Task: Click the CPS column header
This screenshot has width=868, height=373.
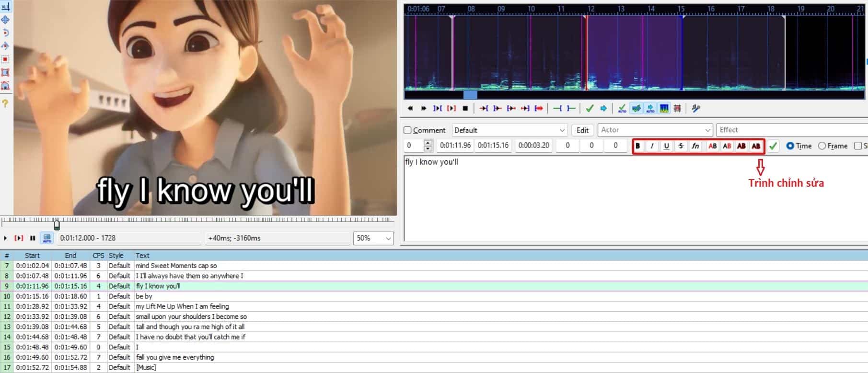Action: click(x=98, y=256)
